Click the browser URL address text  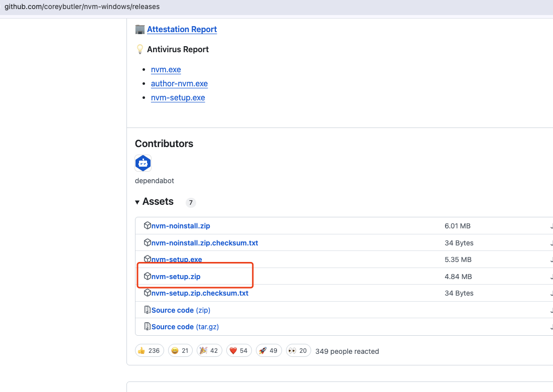[82, 7]
